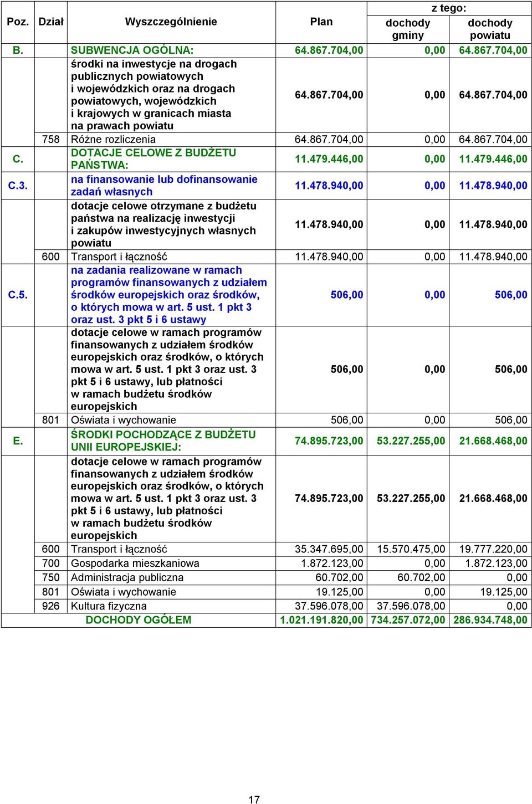Image resolution: width=532 pixels, height=804 pixels.
Task: Click Plan value 64.867.704,00 in Różne rozliczenia row
Action: point(329,140)
